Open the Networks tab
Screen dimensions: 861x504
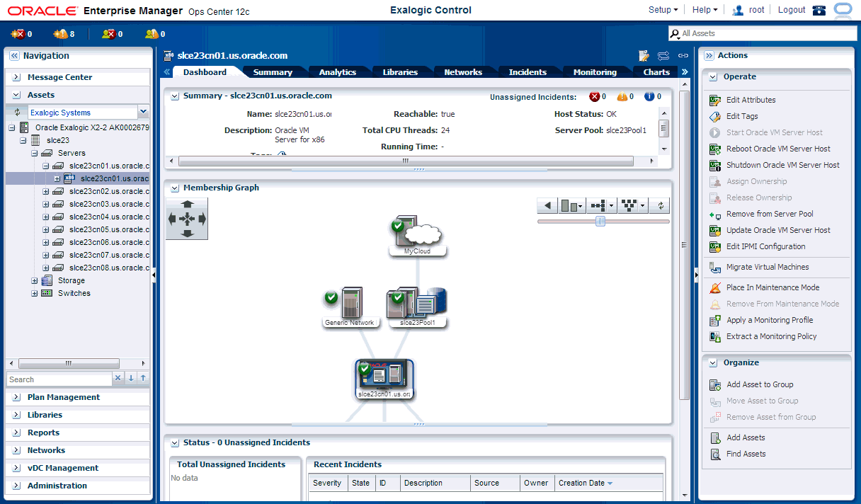click(463, 72)
